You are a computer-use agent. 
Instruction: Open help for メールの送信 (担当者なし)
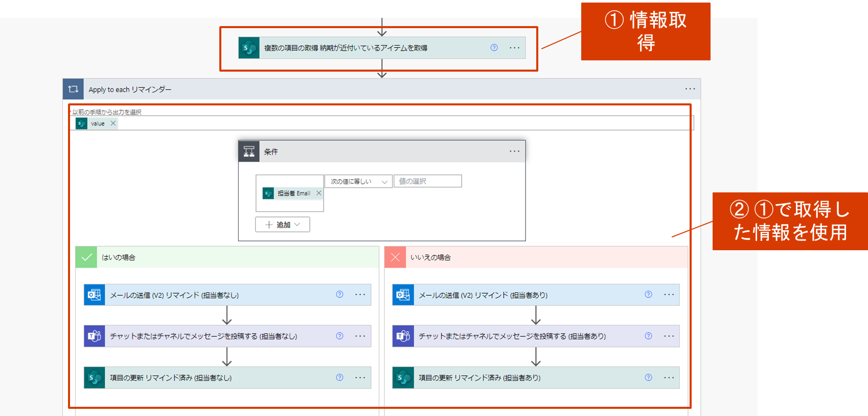click(339, 294)
